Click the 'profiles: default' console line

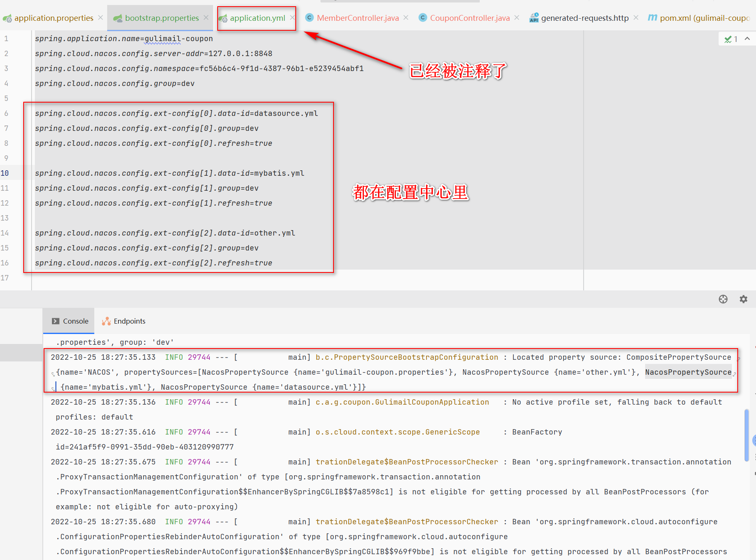(94, 417)
